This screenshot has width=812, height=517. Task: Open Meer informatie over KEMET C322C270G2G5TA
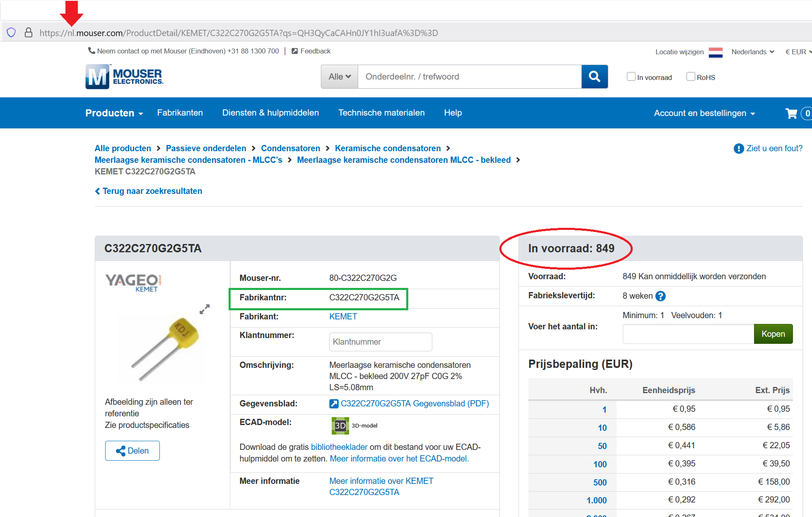[x=381, y=486]
